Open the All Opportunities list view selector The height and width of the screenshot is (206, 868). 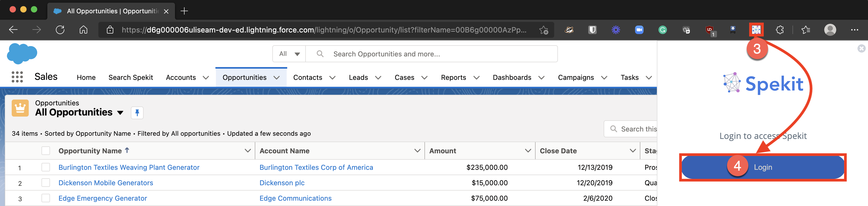click(x=120, y=113)
